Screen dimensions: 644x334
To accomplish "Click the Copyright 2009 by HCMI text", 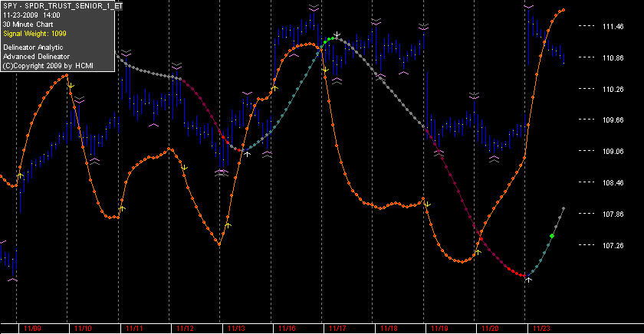I will pos(48,66).
